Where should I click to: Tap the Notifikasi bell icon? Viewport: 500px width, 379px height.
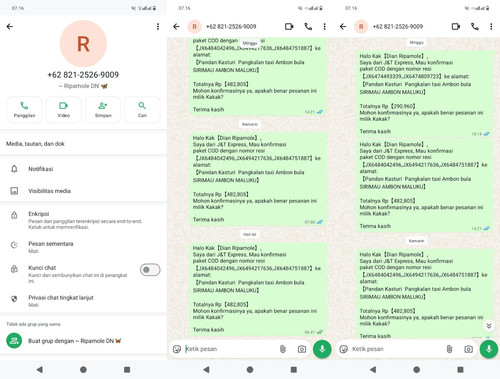(14, 169)
